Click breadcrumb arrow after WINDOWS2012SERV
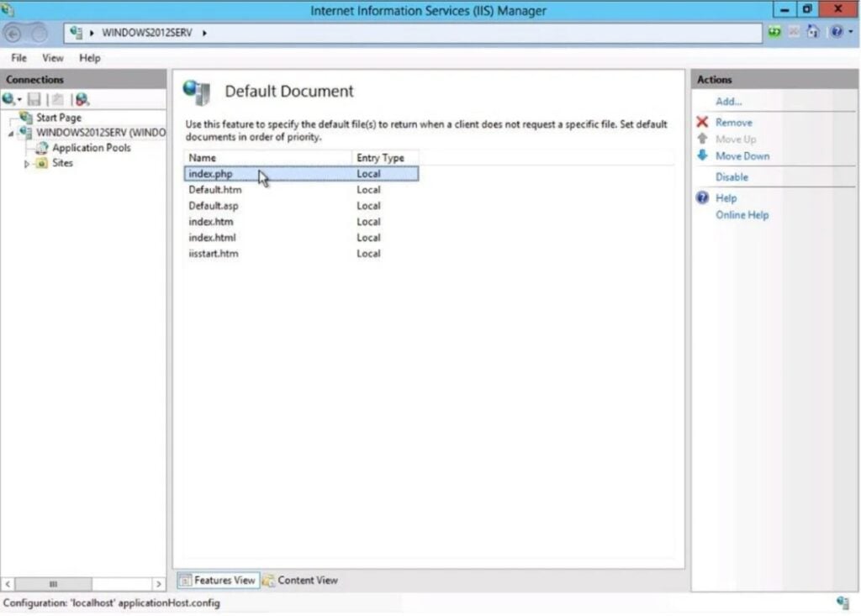 [x=204, y=33]
